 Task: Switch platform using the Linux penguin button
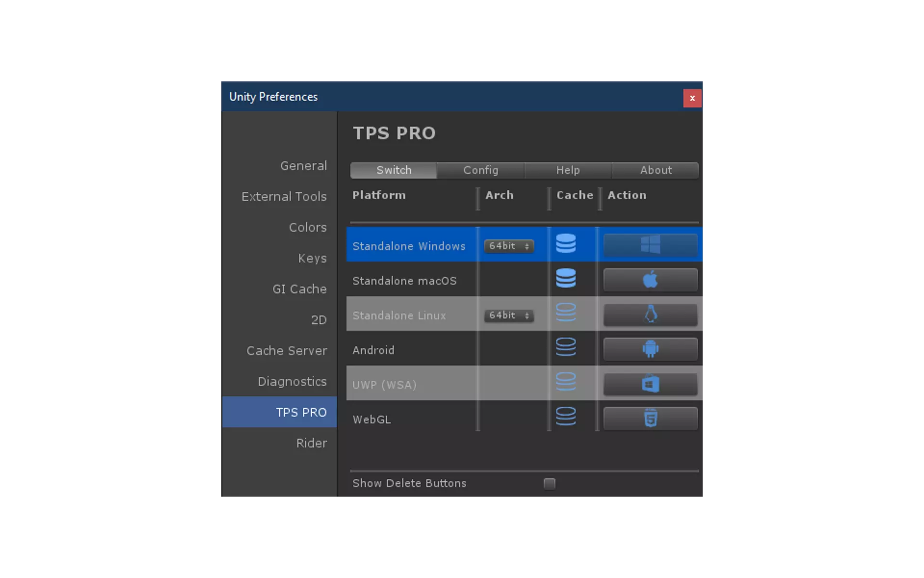[650, 314]
